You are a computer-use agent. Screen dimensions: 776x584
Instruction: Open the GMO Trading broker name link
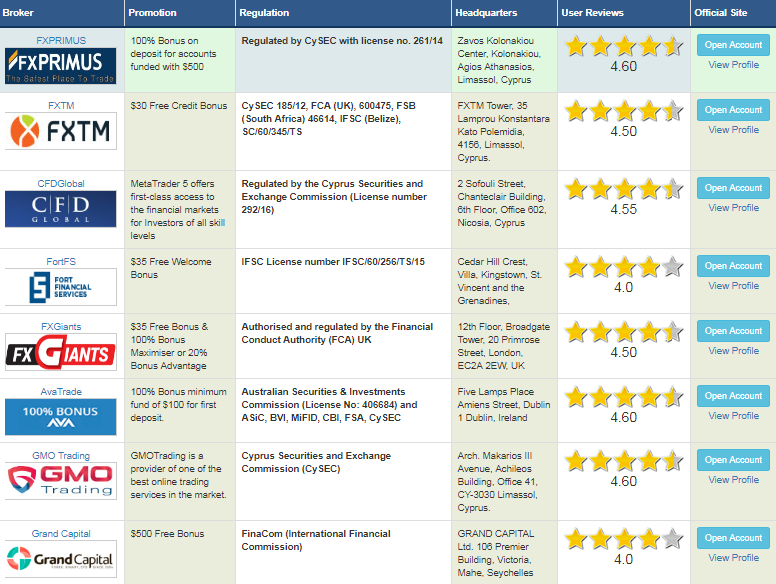(61, 455)
